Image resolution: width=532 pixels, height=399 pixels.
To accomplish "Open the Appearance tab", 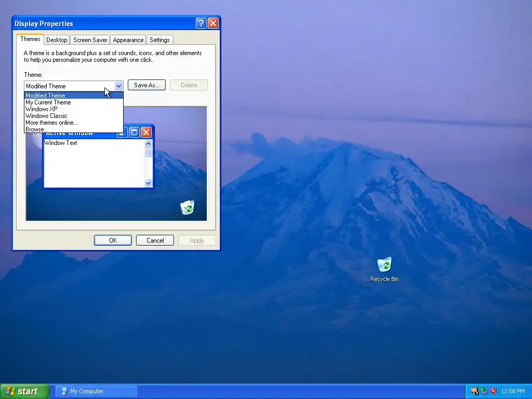I will coord(128,39).
